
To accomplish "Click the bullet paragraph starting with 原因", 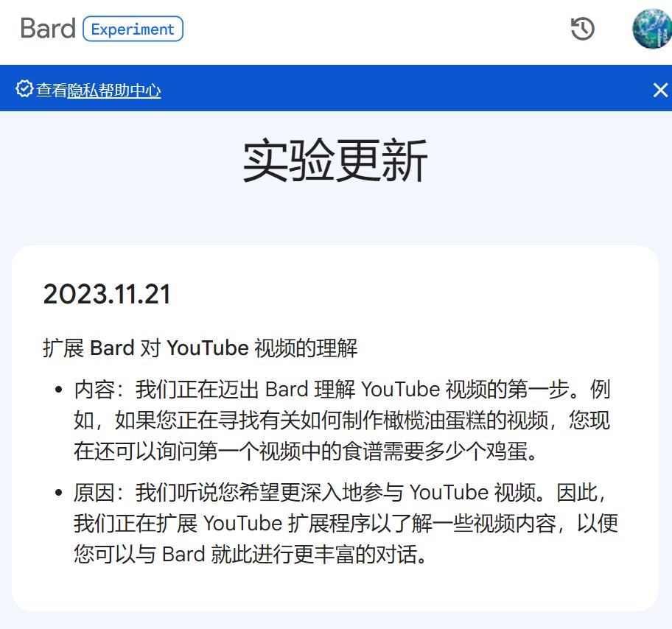I will pos(346,523).
